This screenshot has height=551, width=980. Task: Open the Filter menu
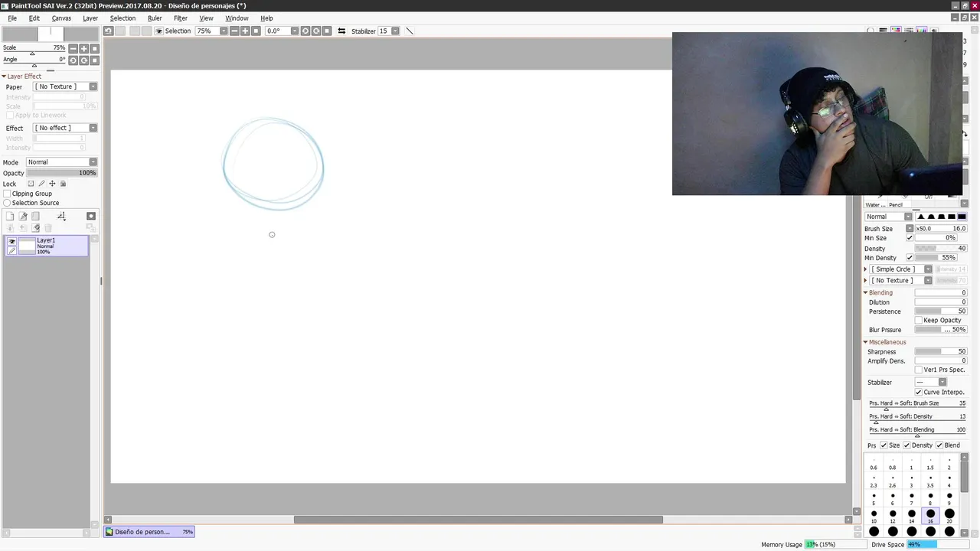pyautogui.click(x=181, y=18)
